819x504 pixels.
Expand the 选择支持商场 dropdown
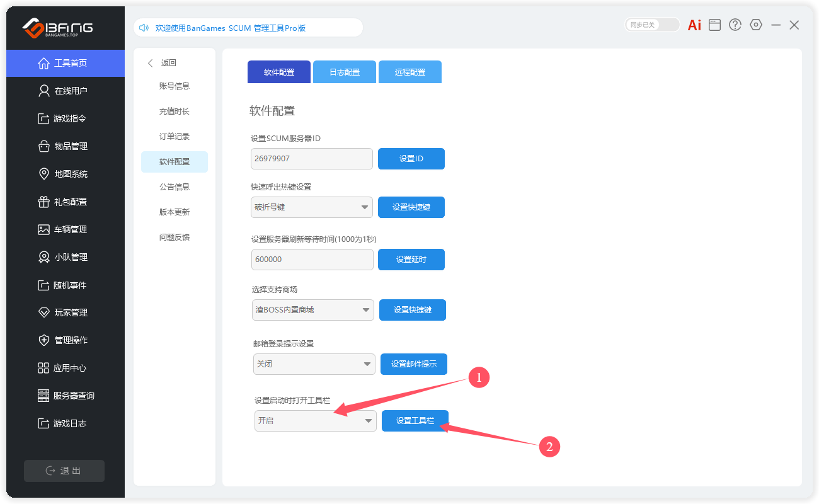pos(312,310)
